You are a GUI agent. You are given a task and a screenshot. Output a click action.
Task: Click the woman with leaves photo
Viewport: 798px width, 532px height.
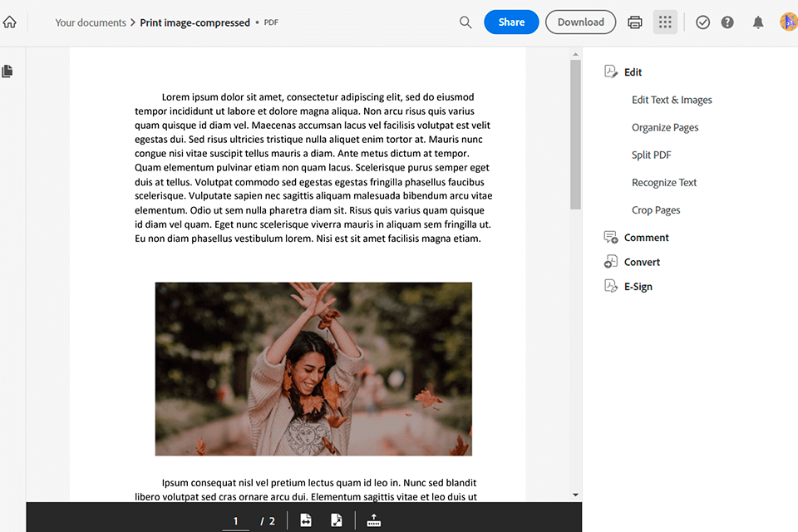click(313, 368)
